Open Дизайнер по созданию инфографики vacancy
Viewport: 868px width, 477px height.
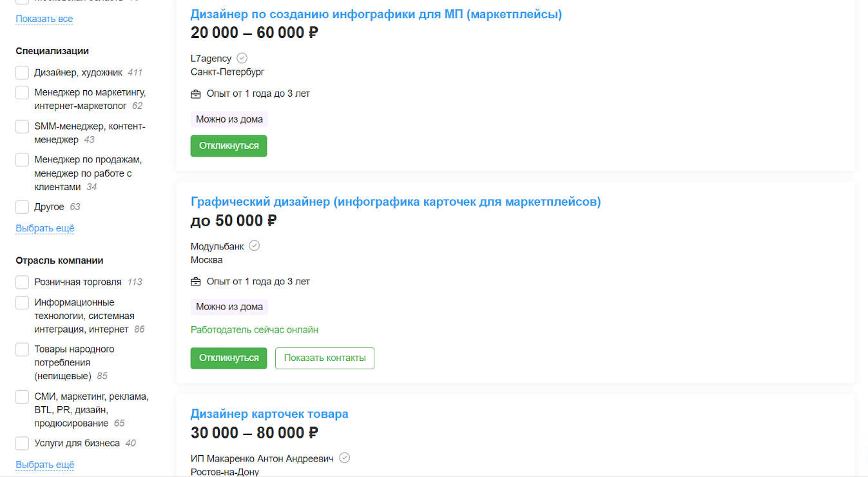coord(376,14)
